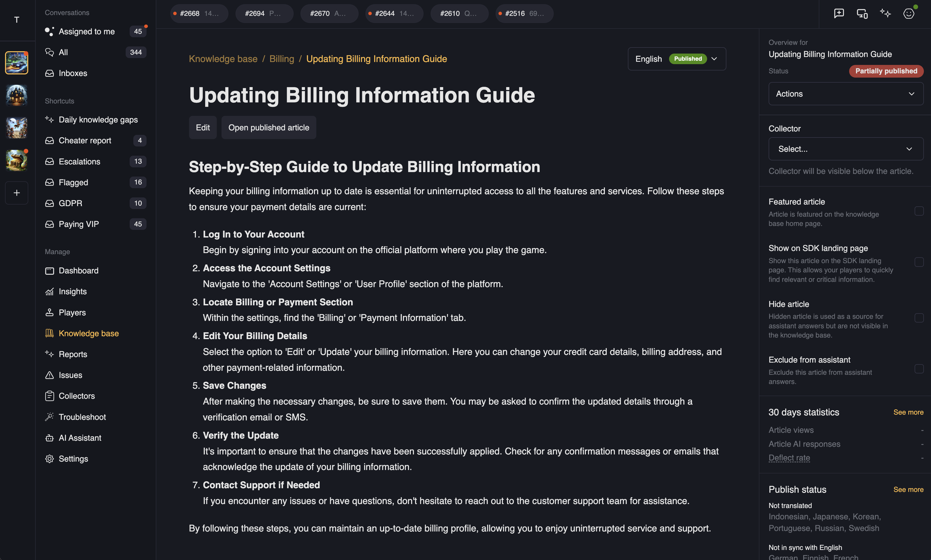Image resolution: width=931 pixels, height=560 pixels.
Task: Open the AI sparkles icon in top bar
Action: pyautogui.click(x=885, y=13)
